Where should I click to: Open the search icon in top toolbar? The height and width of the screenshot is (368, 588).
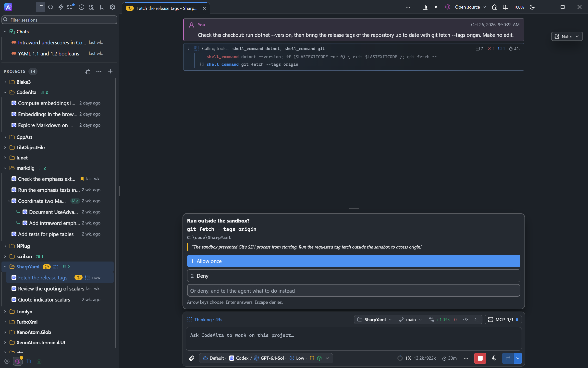coord(51,7)
